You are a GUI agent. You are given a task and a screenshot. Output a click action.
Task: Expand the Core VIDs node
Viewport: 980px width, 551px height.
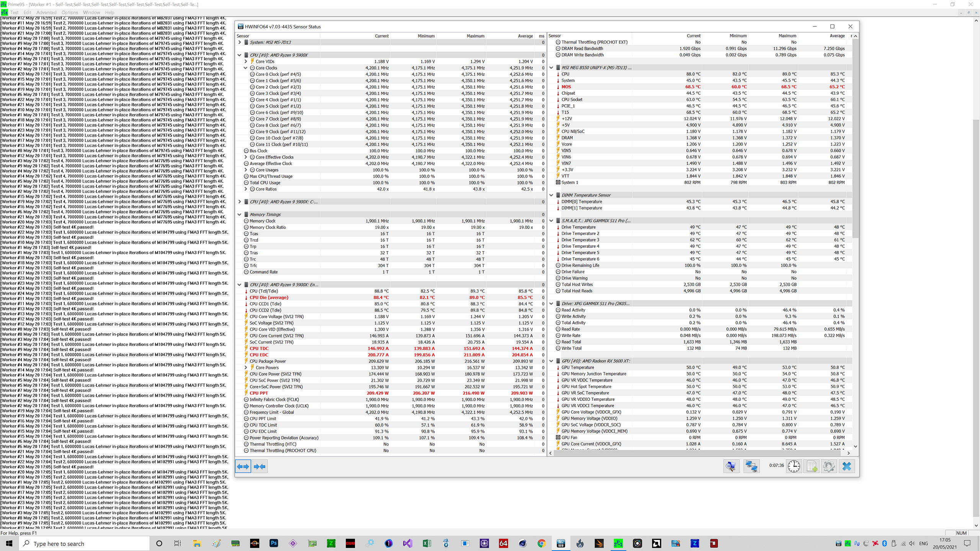point(246,61)
